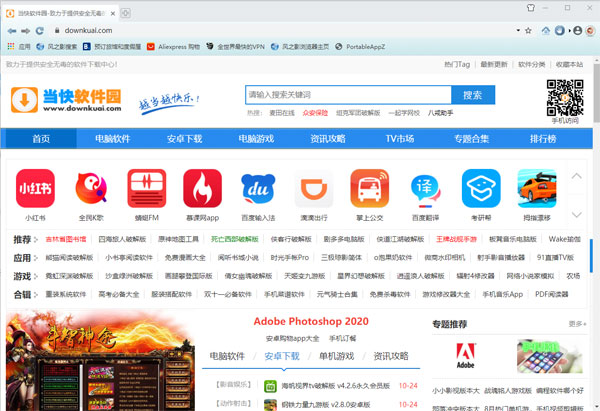The height and width of the screenshot is (411, 600).
Task: Switch to 资讯攻略 tab in download list
Action: 391,356
